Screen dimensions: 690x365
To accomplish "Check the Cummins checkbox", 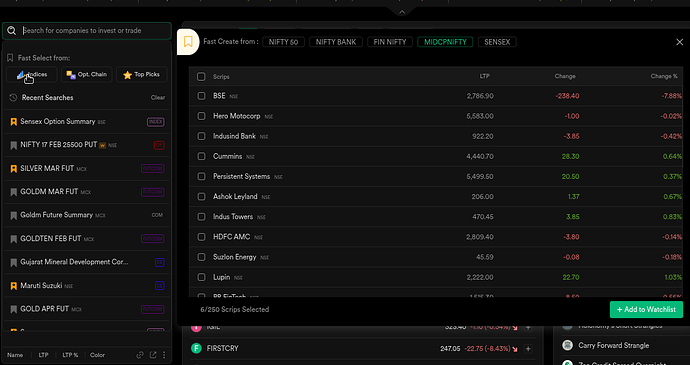I will pyautogui.click(x=201, y=156).
